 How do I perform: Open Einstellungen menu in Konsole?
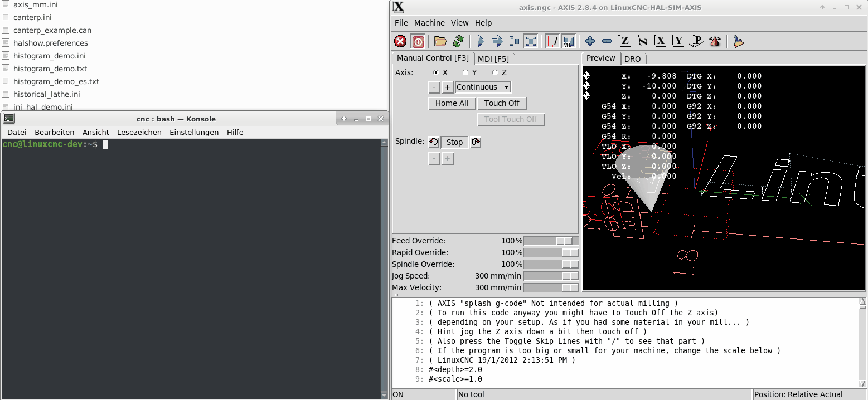point(194,132)
